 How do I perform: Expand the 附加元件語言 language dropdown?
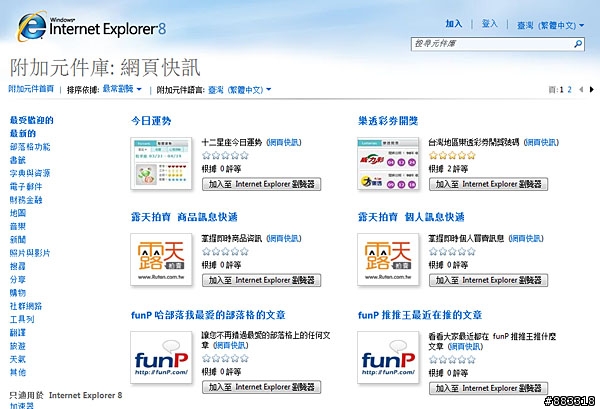coord(240,90)
